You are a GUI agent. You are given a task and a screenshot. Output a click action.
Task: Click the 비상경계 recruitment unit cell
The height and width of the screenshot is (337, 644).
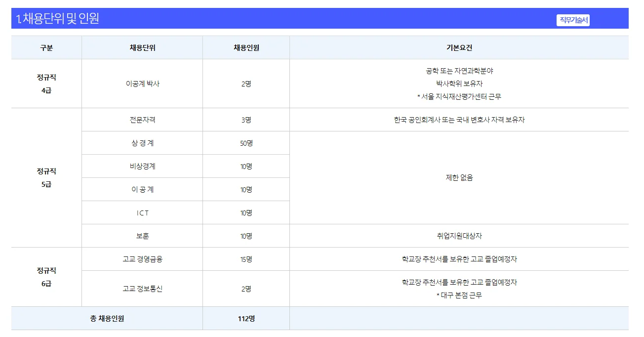tap(142, 166)
